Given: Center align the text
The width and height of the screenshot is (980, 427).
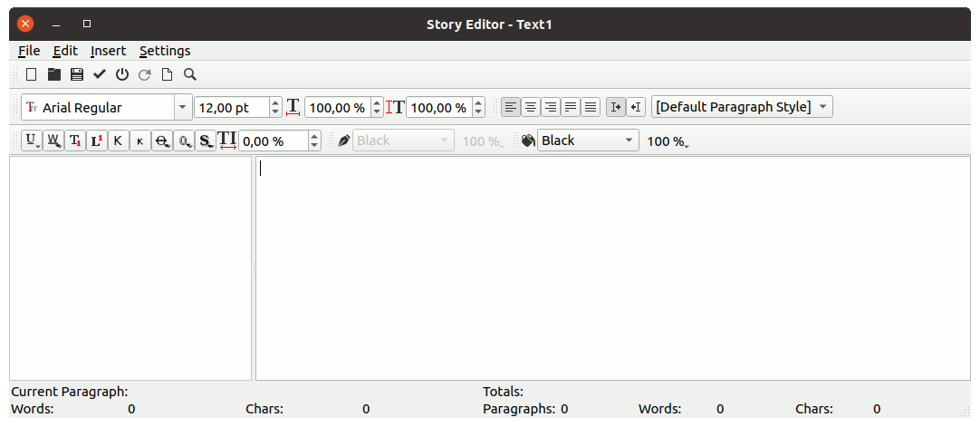Looking at the screenshot, I should (531, 107).
